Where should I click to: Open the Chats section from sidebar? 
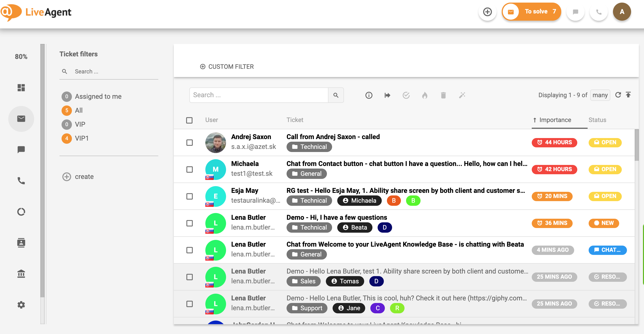coord(21,149)
